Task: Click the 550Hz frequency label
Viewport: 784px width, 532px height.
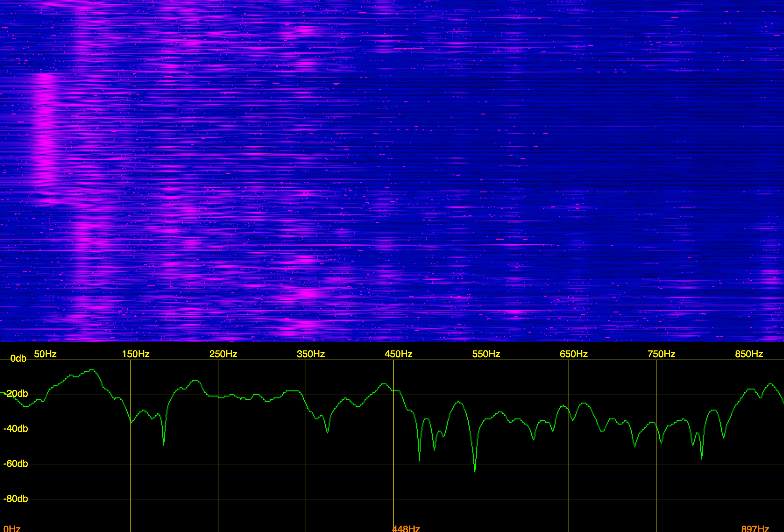Action: (x=486, y=354)
